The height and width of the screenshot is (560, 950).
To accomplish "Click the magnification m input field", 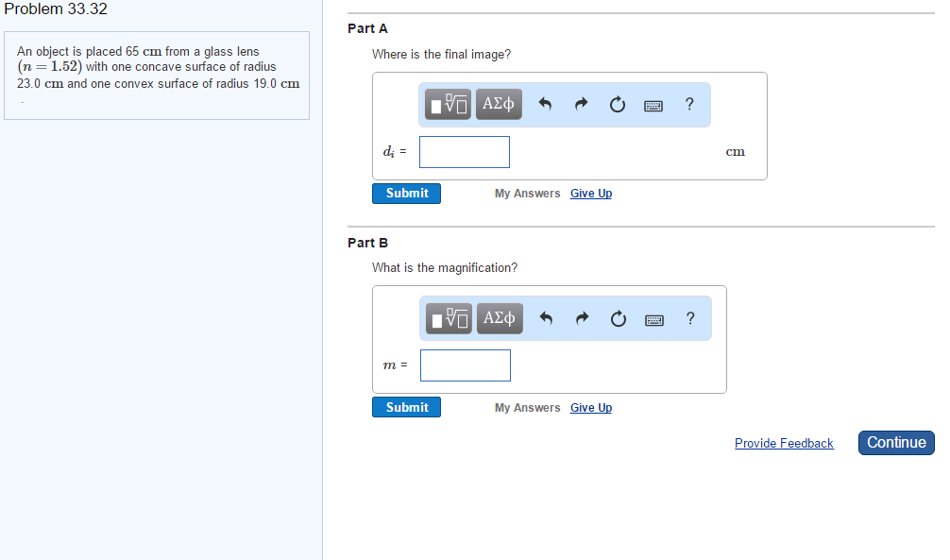I will coord(466,365).
